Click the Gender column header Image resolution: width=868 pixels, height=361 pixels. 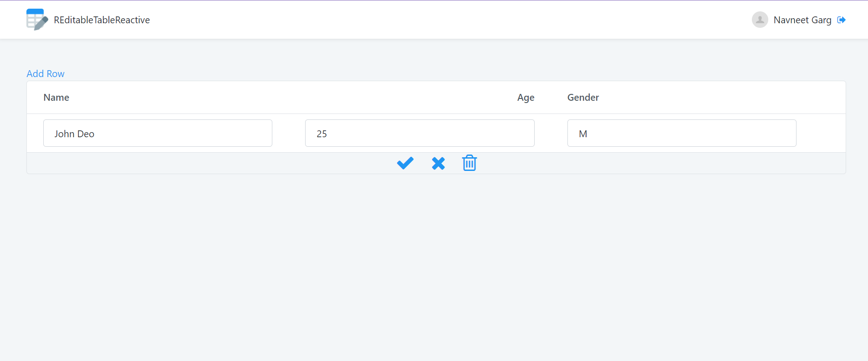click(583, 98)
